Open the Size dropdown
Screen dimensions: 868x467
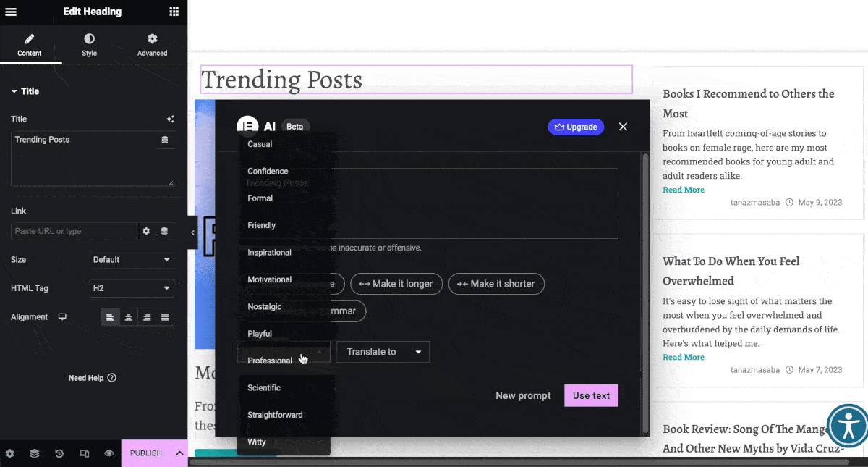coord(132,259)
